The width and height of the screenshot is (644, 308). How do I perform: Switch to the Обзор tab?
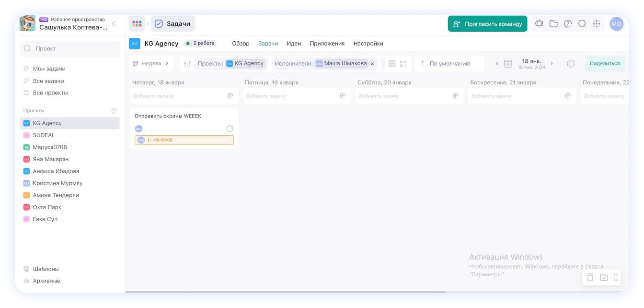240,43
